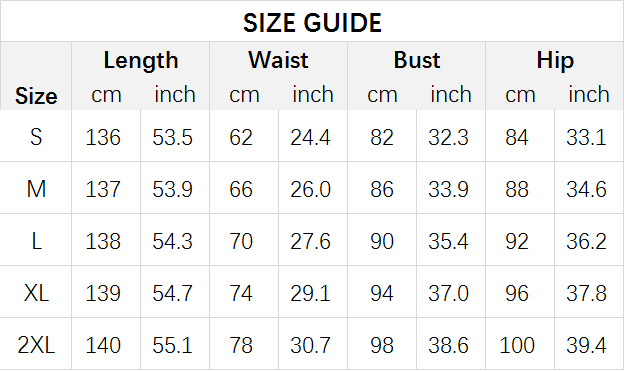Select the 2XL size row label
624x371 pixels.
36,345
